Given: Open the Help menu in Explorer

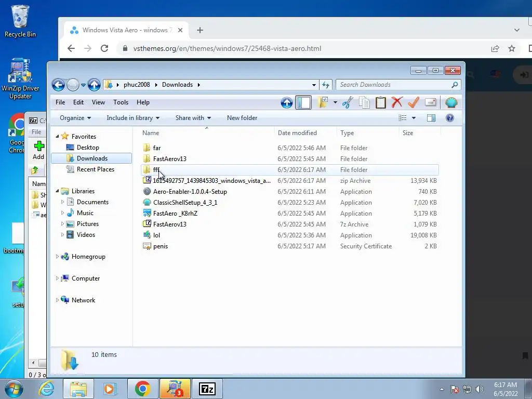Looking at the screenshot, I should (x=143, y=102).
